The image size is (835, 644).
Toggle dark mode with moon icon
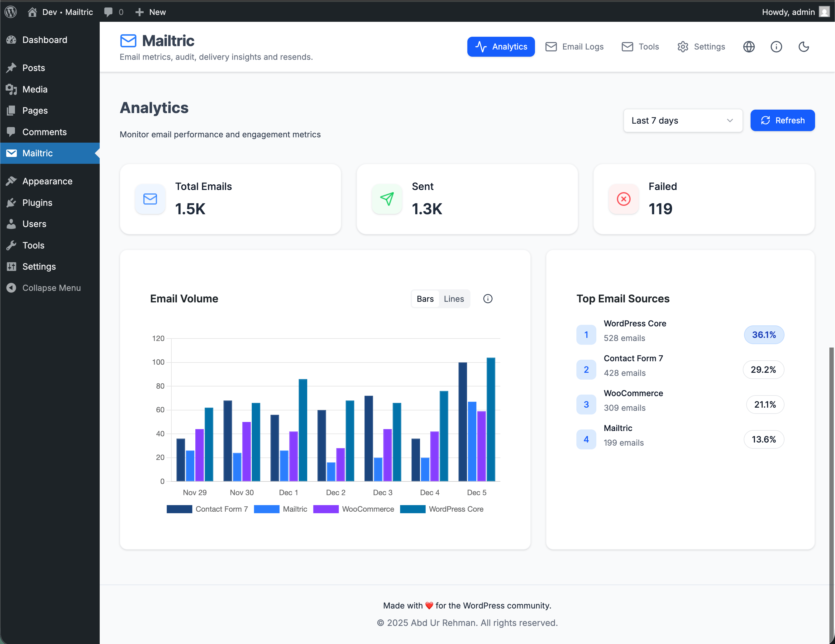coord(804,47)
